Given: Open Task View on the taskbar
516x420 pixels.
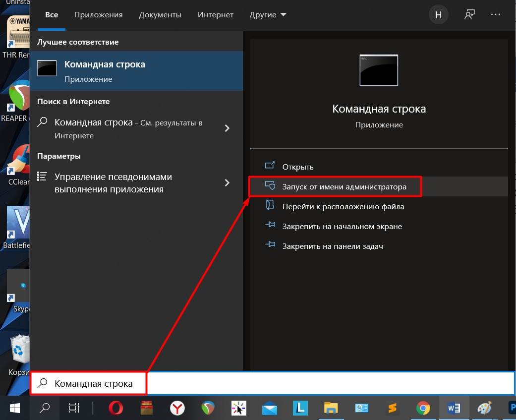Looking at the screenshot, I should [x=74, y=408].
